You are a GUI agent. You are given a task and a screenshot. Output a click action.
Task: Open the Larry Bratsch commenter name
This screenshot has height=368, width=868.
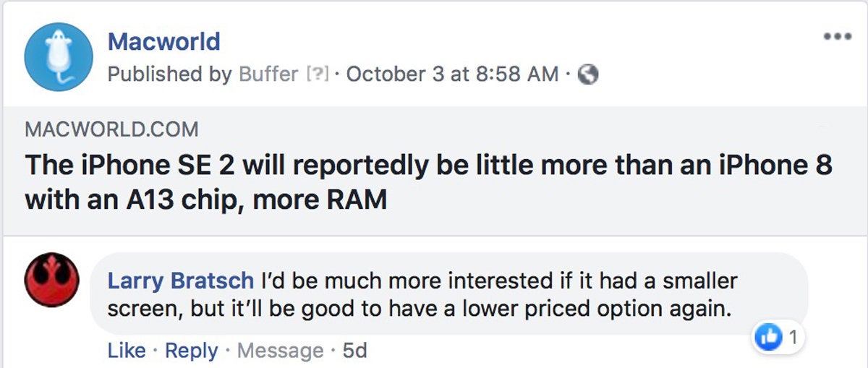click(x=181, y=280)
